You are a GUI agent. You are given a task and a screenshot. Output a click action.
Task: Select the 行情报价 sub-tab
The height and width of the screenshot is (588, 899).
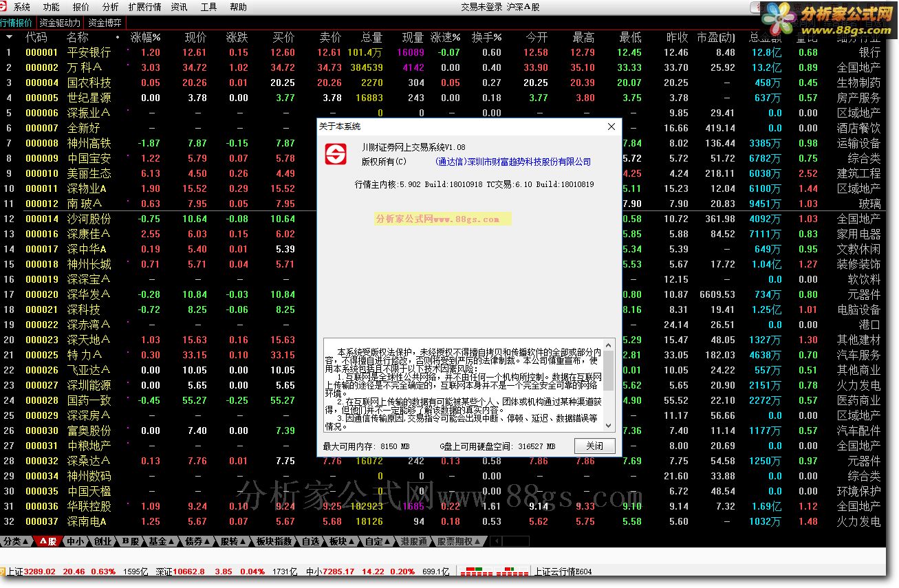pyautogui.click(x=17, y=22)
